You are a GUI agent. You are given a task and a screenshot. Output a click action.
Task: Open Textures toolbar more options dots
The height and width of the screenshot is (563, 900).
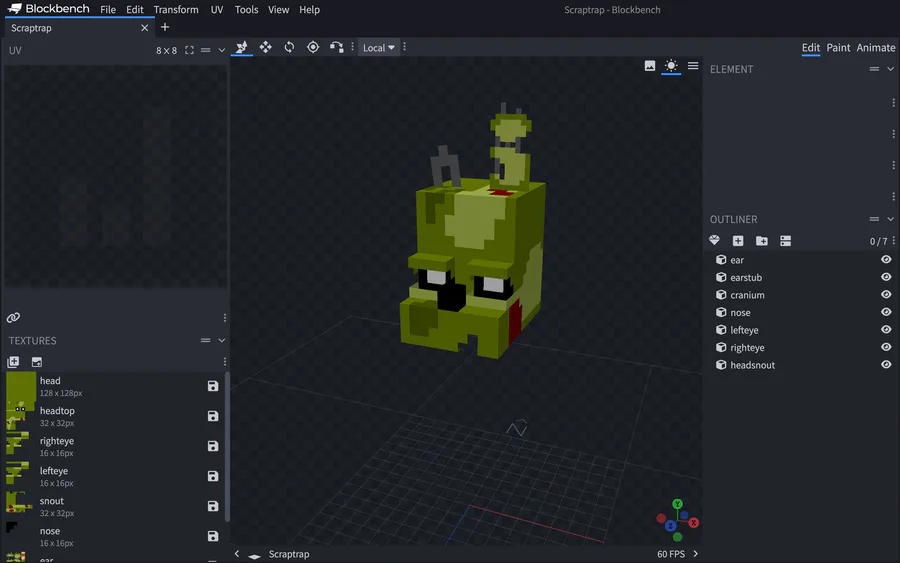pyautogui.click(x=224, y=362)
